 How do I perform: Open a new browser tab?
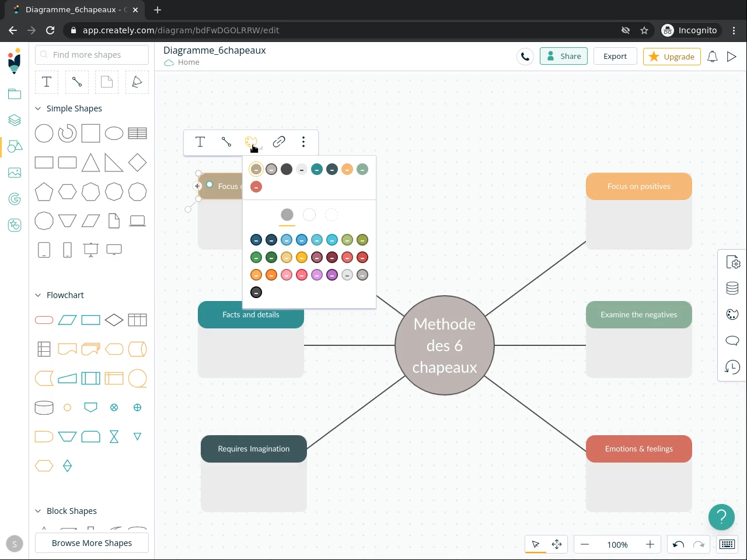tap(158, 9)
